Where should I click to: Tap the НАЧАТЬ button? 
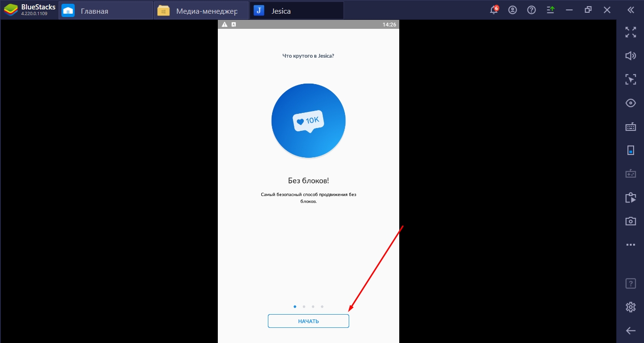tap(309, 321)
